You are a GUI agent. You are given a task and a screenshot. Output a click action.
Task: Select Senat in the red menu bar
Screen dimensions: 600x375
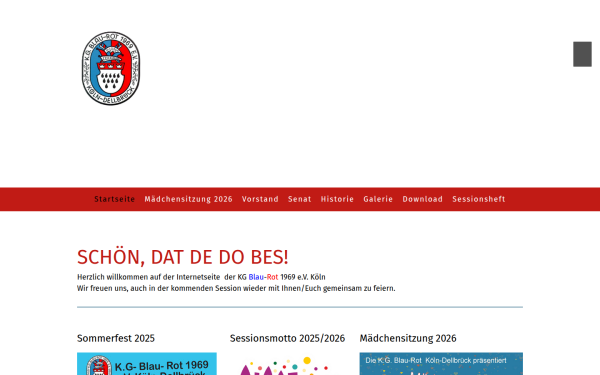point(300,199)
